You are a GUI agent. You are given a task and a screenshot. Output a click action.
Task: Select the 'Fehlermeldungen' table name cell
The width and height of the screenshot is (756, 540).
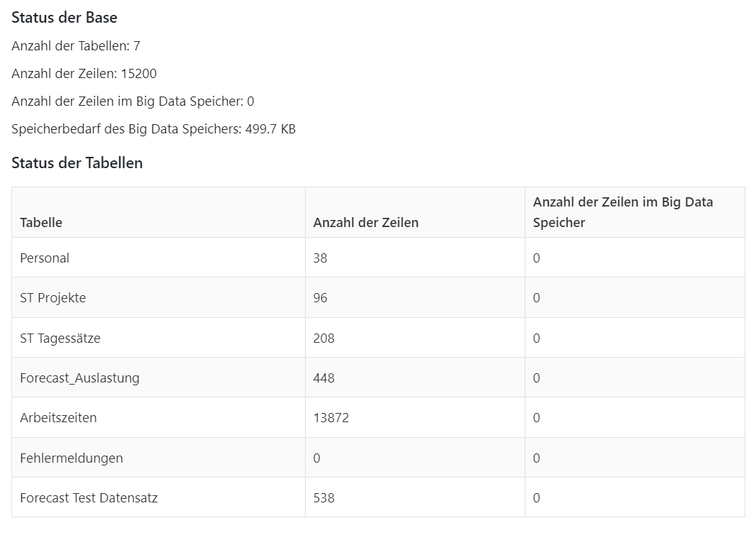click(x=71, y=458)
